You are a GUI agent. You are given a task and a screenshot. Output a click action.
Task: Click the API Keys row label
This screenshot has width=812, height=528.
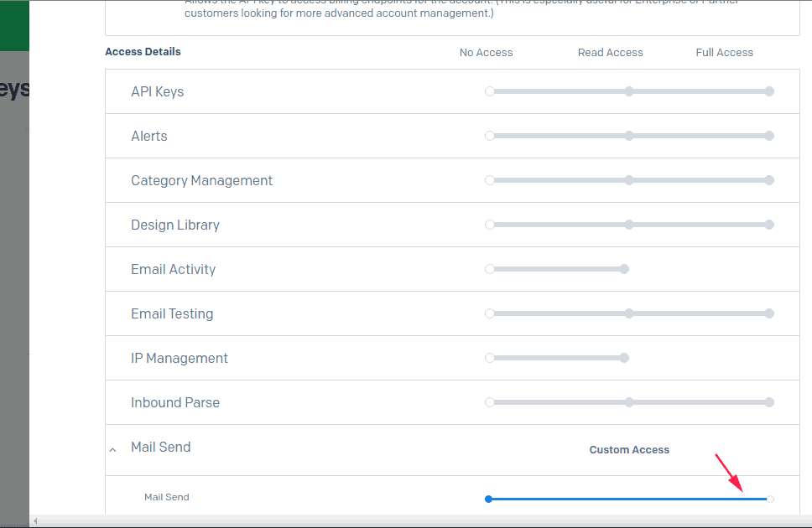pos(158,92)
